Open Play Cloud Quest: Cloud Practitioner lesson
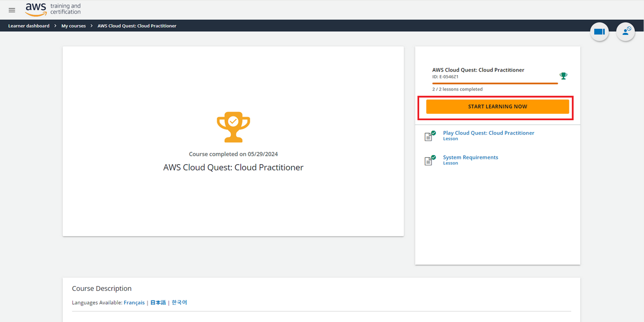Viewport: 644px width, 322px height. pos(488,133)
